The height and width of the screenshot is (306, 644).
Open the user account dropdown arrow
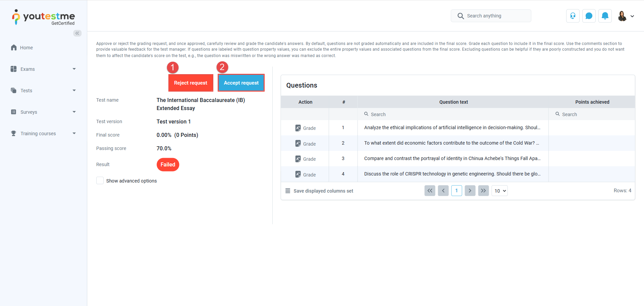632,16
